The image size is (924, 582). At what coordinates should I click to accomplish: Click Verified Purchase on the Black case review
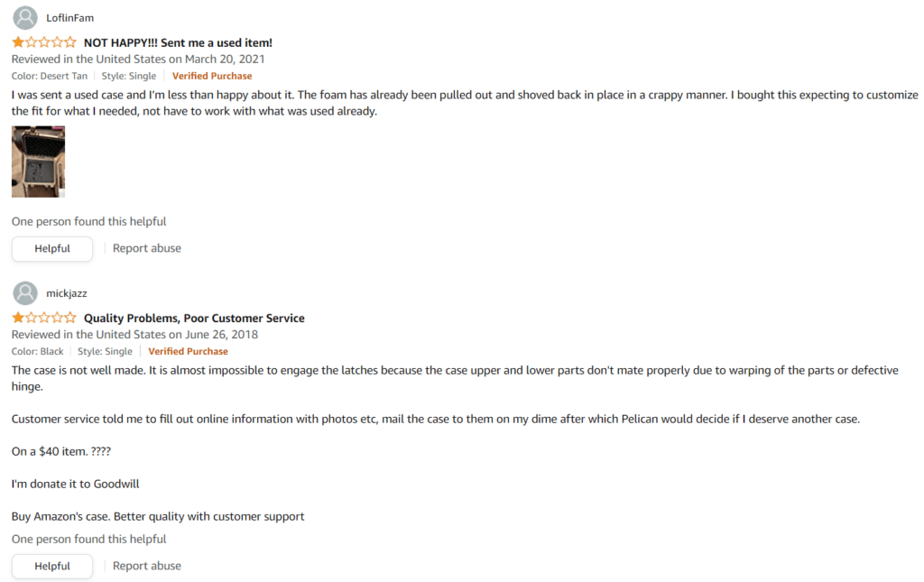(188, 351)
